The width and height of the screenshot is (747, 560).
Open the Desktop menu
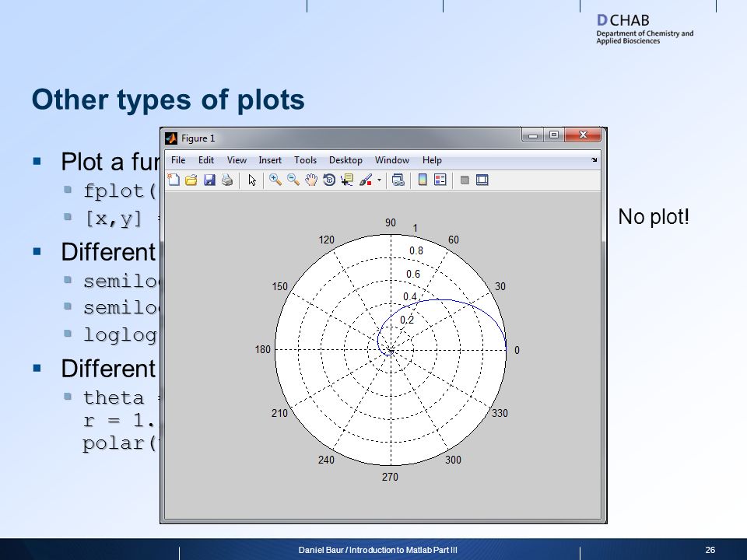(x=345, y=160)
